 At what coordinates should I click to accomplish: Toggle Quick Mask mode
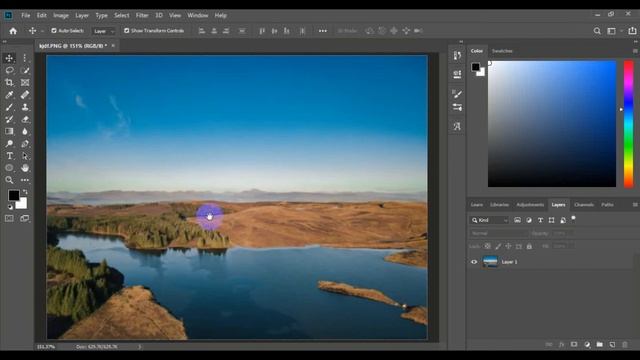coord(9,219)
